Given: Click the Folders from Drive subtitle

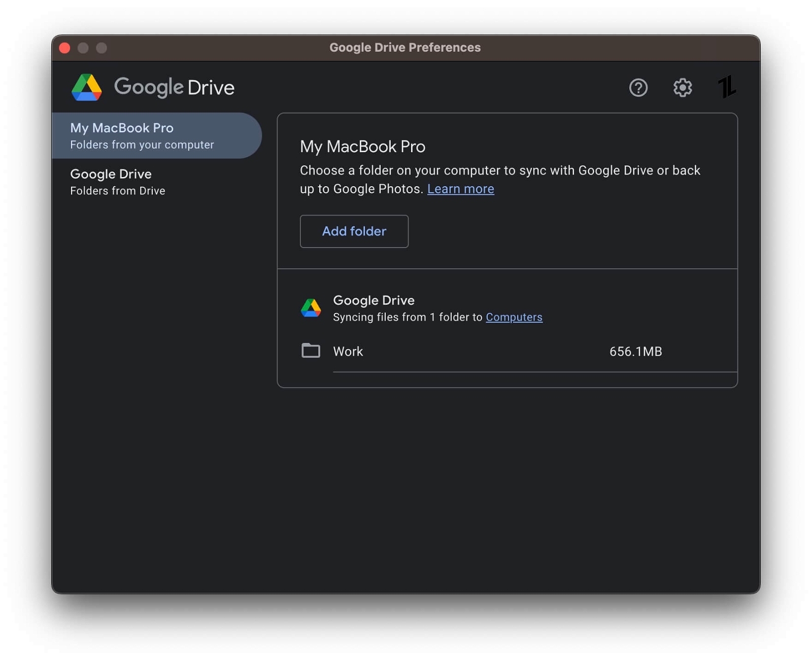Looking at the screenshot, I should [117, 191].
